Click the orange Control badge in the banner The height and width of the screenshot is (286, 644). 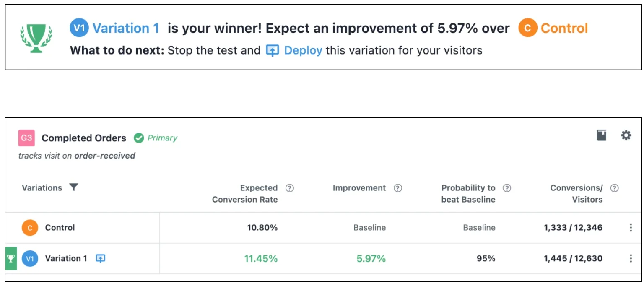[x=527, y=29]
